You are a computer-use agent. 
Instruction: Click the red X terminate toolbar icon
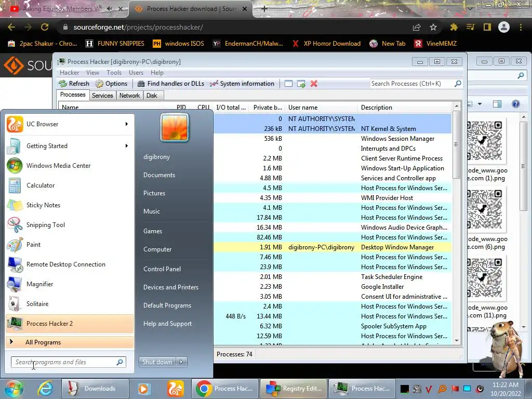pyautogui.click(x=313, y=84)
